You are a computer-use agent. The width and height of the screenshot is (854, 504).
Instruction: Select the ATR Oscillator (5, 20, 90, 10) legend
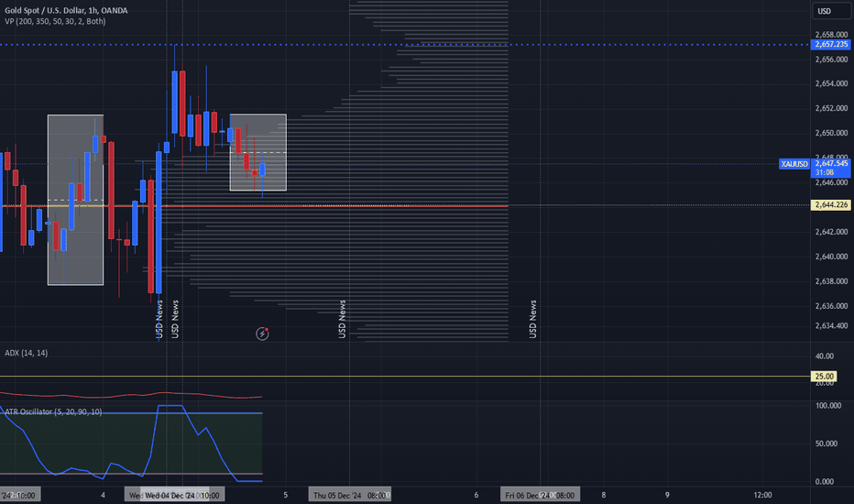53,411
